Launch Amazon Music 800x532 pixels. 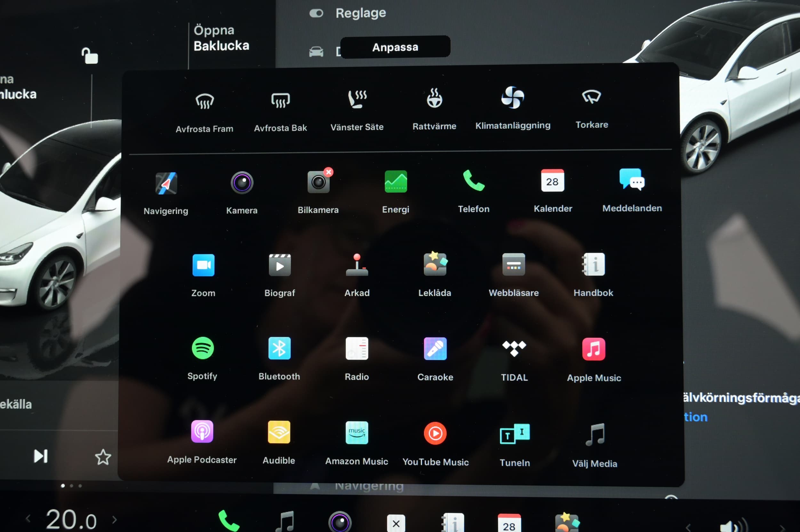(357, 444)
